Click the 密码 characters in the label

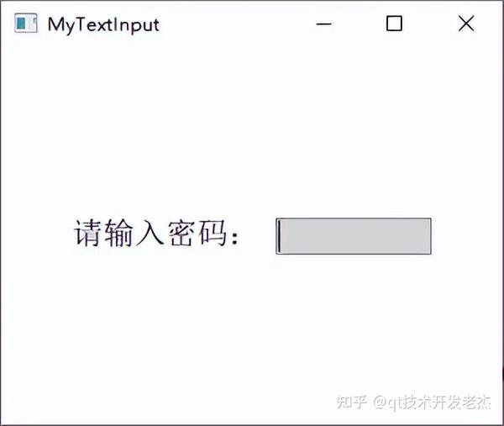coord(197,233)
